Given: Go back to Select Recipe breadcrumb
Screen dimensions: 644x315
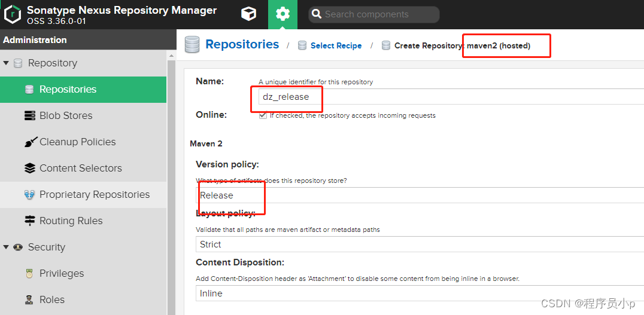Looking at the screenshot, I should [336, 45].
